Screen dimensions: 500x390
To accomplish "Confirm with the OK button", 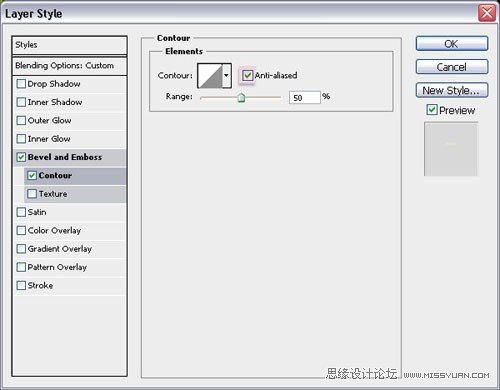I will pyautogui.click(x=452, y=44).
